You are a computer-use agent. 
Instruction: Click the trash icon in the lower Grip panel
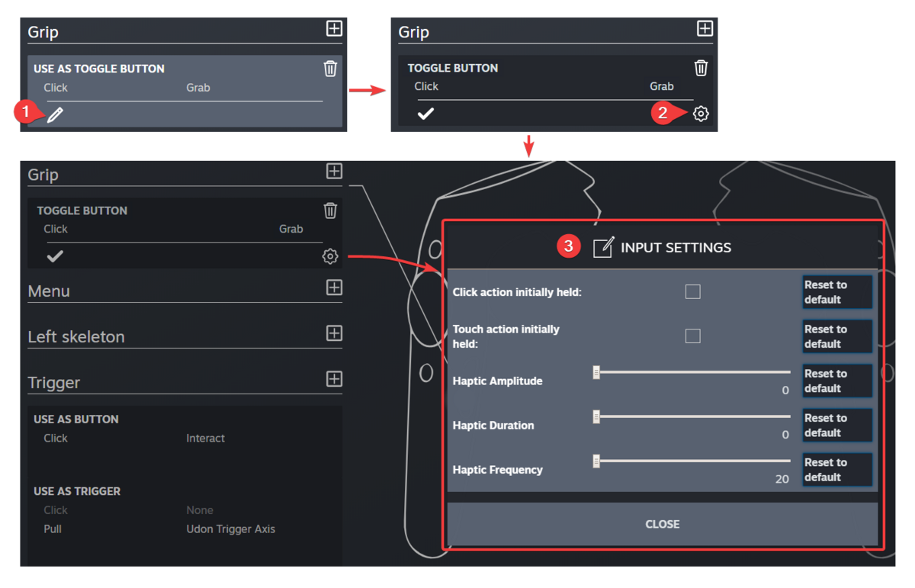pyautogui.click(x=329, y=210)
